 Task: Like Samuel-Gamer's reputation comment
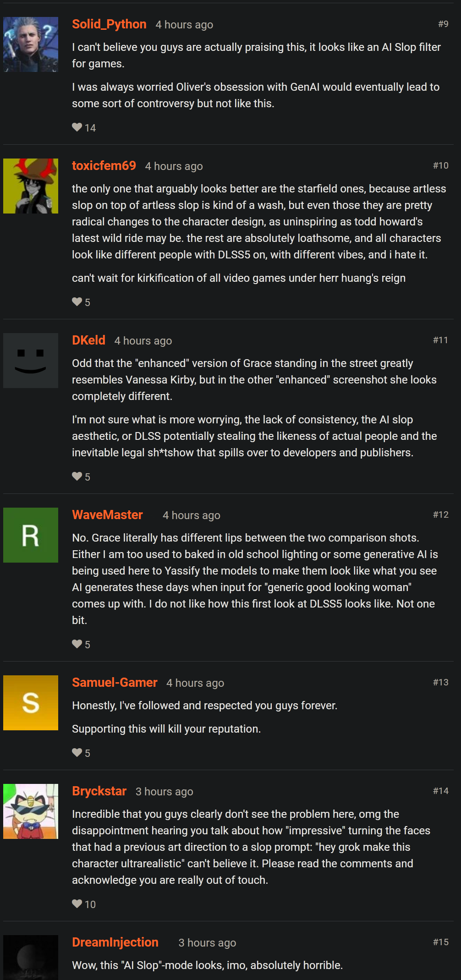pyautogui.click(x=77, y=753)
